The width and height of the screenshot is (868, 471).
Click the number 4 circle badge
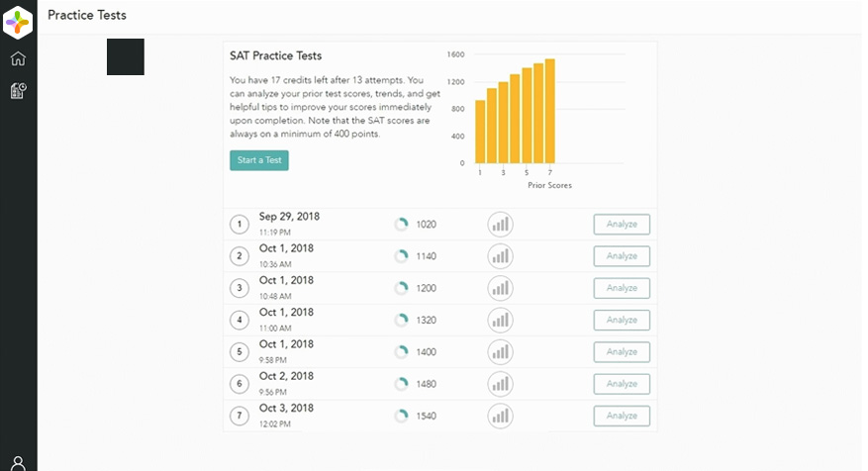(239, 321)
